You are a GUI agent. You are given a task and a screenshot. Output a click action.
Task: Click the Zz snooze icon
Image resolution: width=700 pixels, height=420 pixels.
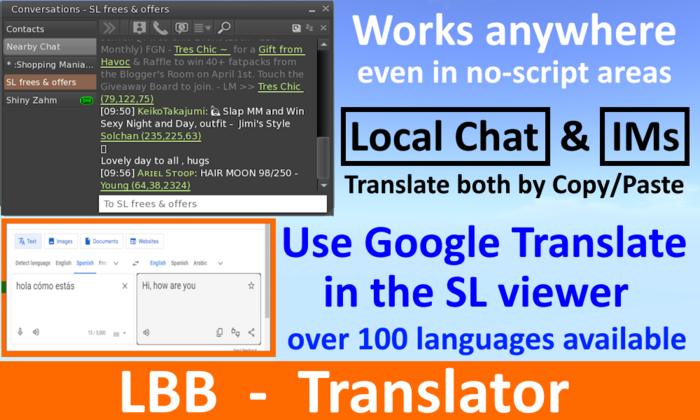coord(309,28)
